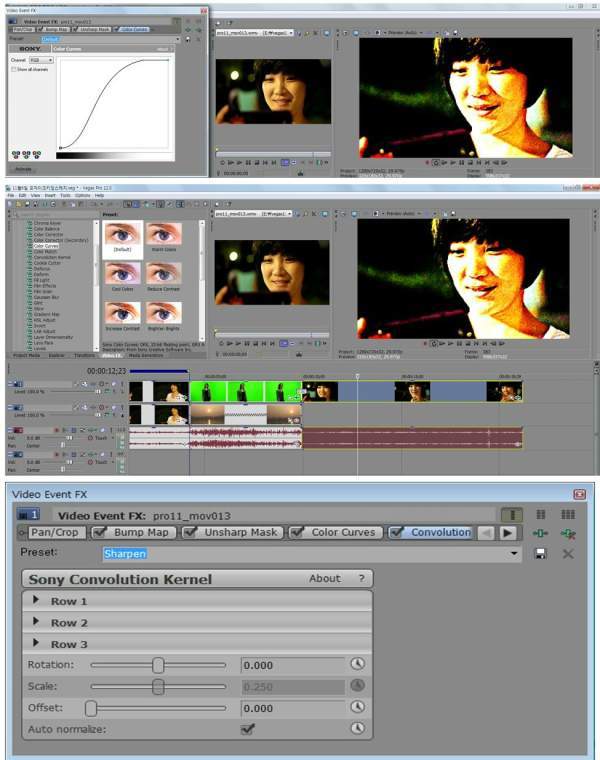Open help via the question mark button
The height and width of the screenshot is (760, 600).
362,578
